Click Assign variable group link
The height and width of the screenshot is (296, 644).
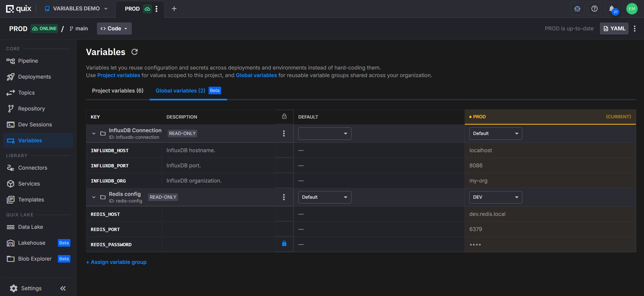point(116,262)
